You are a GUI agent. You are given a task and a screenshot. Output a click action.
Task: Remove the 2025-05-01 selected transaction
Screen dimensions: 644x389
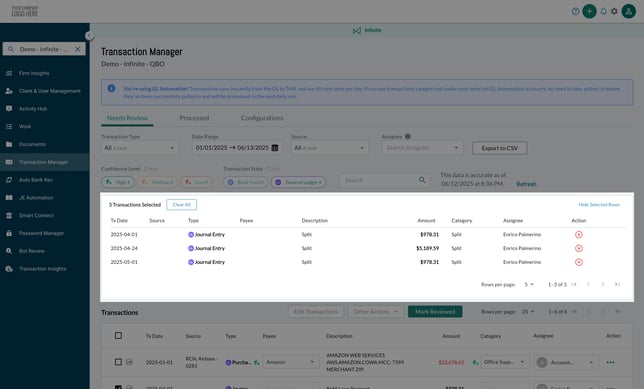tap(579, 262)
